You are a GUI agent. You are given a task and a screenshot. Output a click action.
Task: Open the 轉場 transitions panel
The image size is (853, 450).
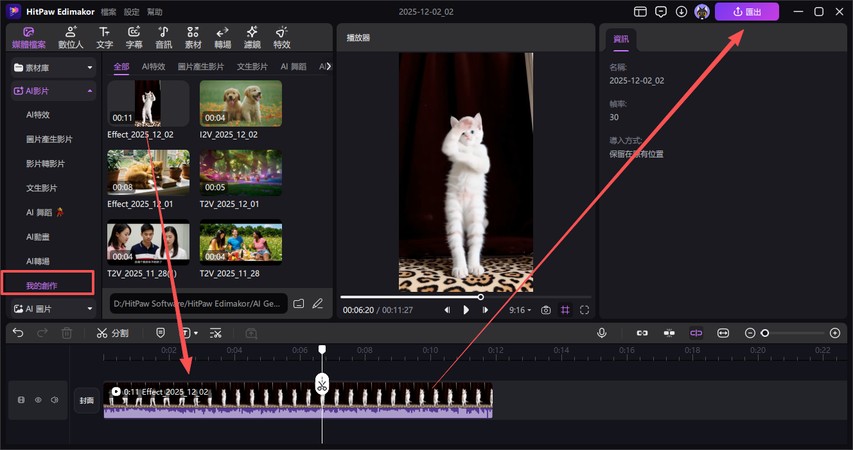pyautogui.click(x=222, y=38)
